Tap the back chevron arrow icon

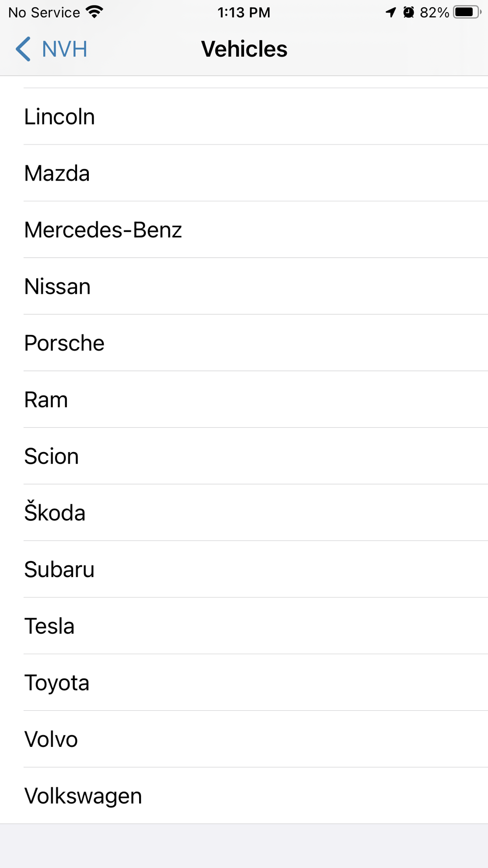23,49
